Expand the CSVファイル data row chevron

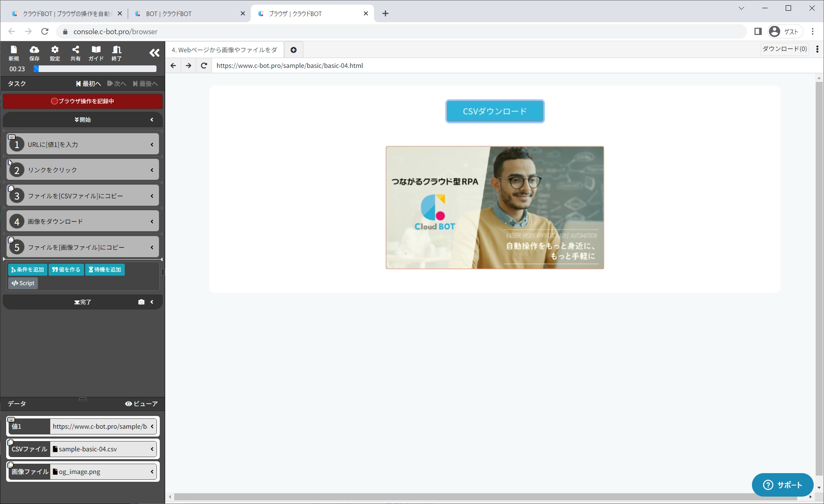[152, 449]
